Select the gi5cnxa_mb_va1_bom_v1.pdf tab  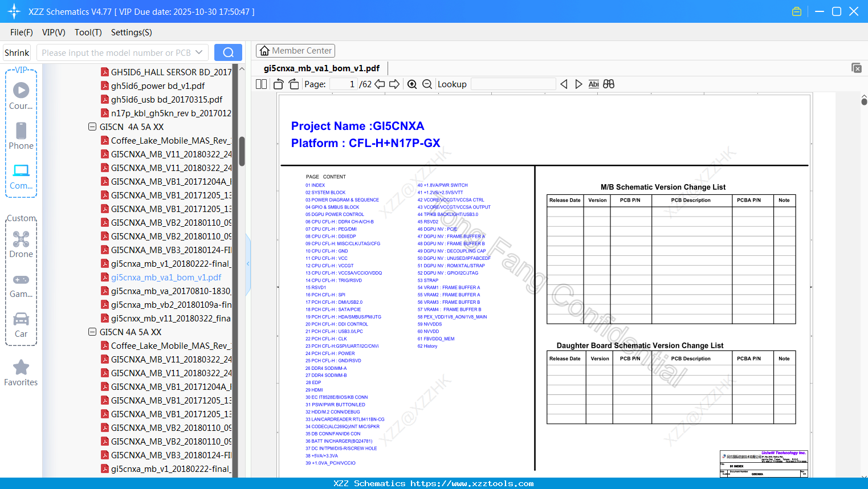[x=321, y=68]
